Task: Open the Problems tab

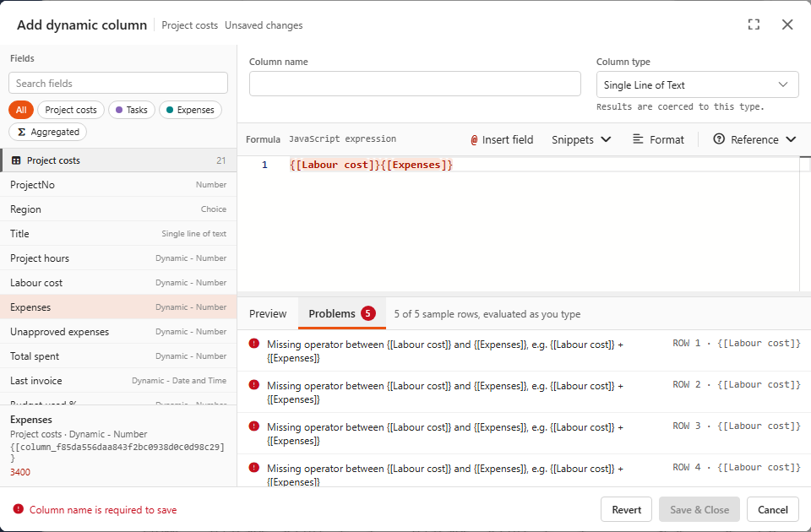Action: pos(342,314)
